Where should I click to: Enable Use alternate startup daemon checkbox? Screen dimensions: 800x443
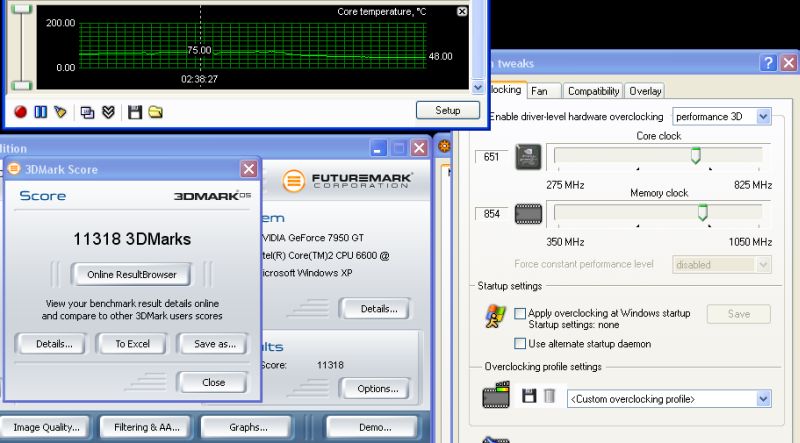[520, 343]
